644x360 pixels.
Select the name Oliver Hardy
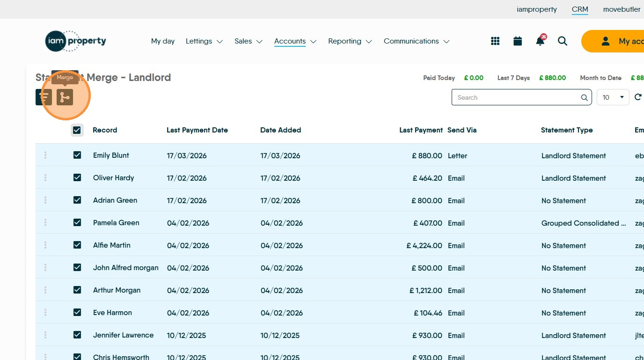coord(113,178)
